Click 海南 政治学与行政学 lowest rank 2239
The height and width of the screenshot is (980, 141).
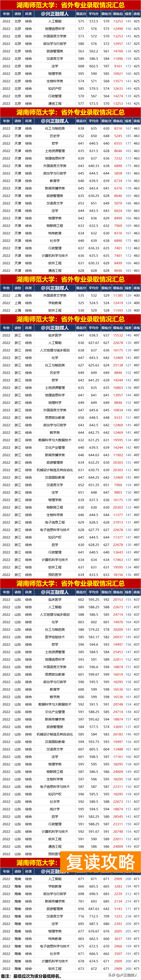tap(118, 894)
